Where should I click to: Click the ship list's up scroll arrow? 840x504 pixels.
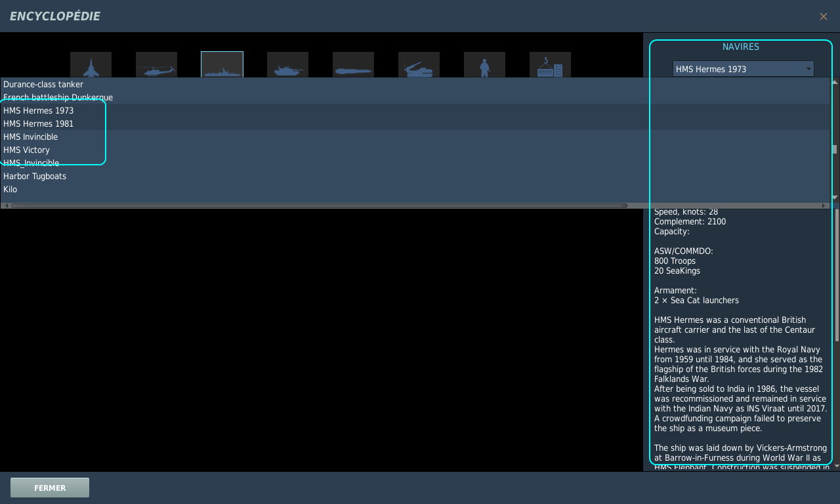pos(835,82)
